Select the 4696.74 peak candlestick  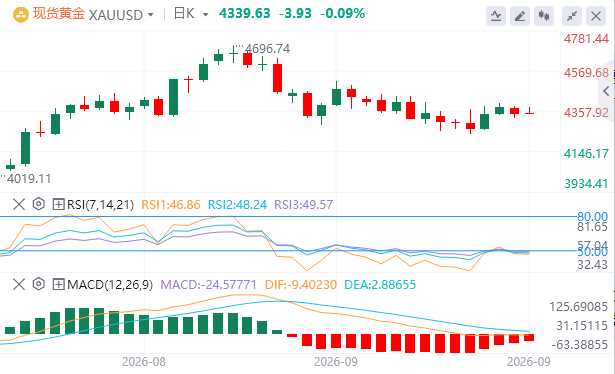click(x=233, y=54)
